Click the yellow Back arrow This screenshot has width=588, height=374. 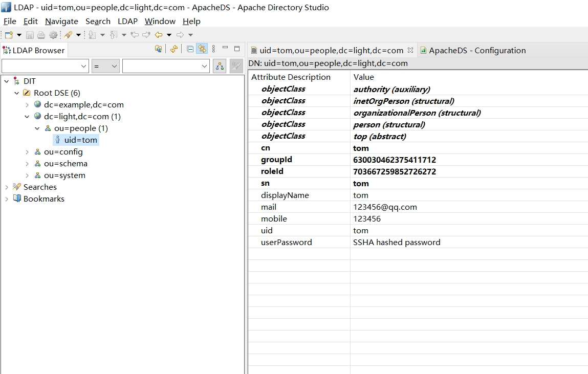(159, 35)
